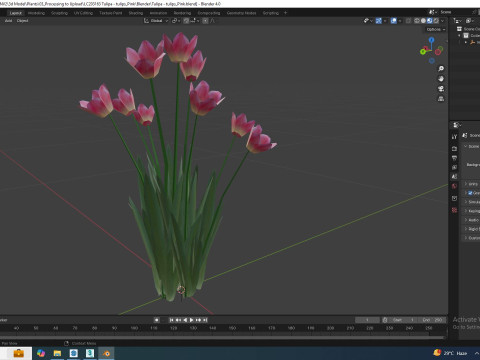
Task: Click the zoom magnifier viewport icon
Action: tap(441, 69)
